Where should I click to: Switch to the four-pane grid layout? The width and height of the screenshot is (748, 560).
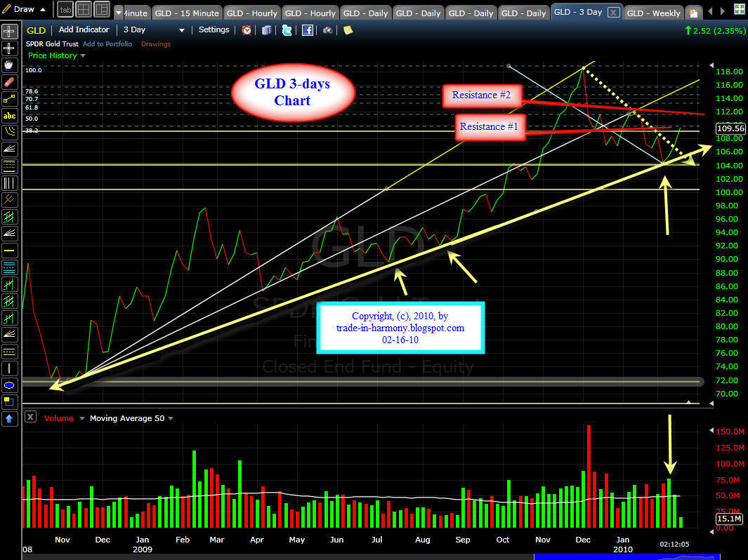[x=84, y=10]
